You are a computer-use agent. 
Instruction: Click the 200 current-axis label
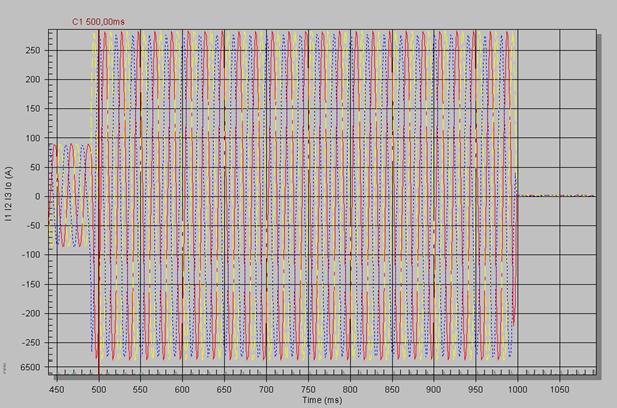tap(33, 79)
